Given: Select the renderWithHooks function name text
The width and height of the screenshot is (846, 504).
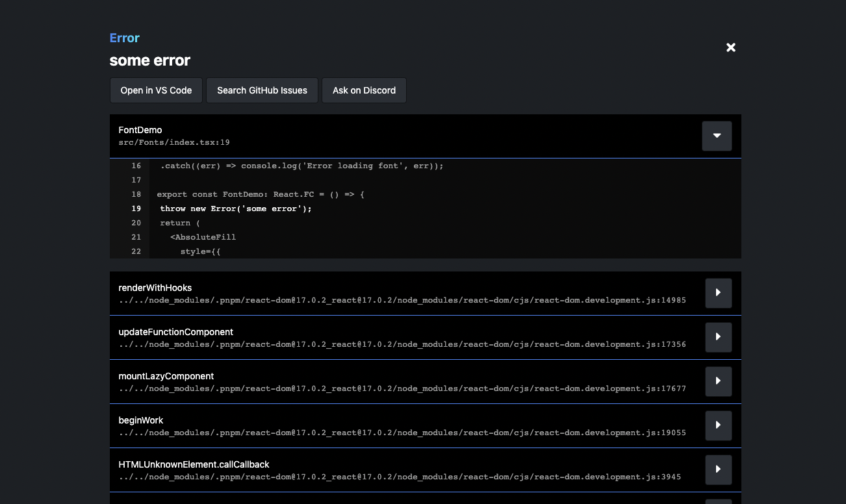Looking at the screenshot, I should (x=155, y=288).
